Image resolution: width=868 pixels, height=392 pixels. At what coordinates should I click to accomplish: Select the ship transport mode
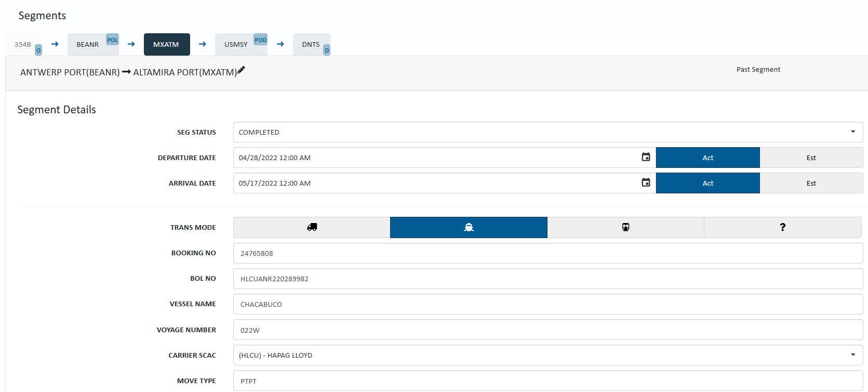pyautogui.click(x=469, y=227)
